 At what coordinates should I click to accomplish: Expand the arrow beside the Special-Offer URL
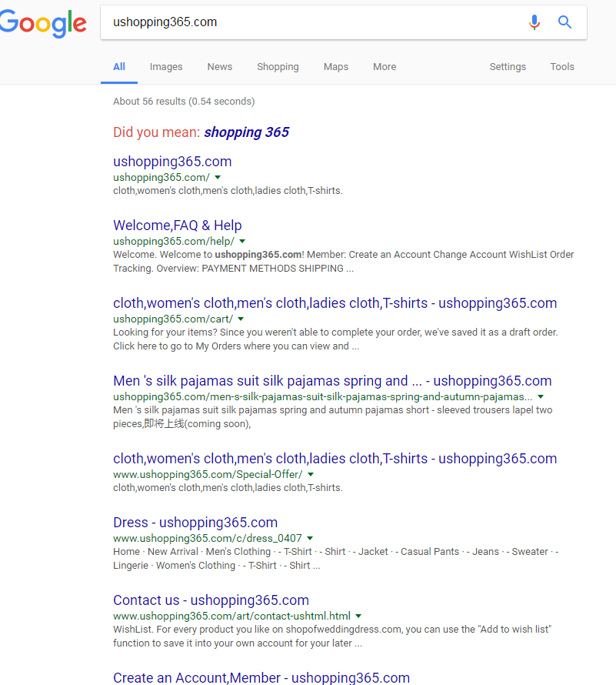click(311, 474)
